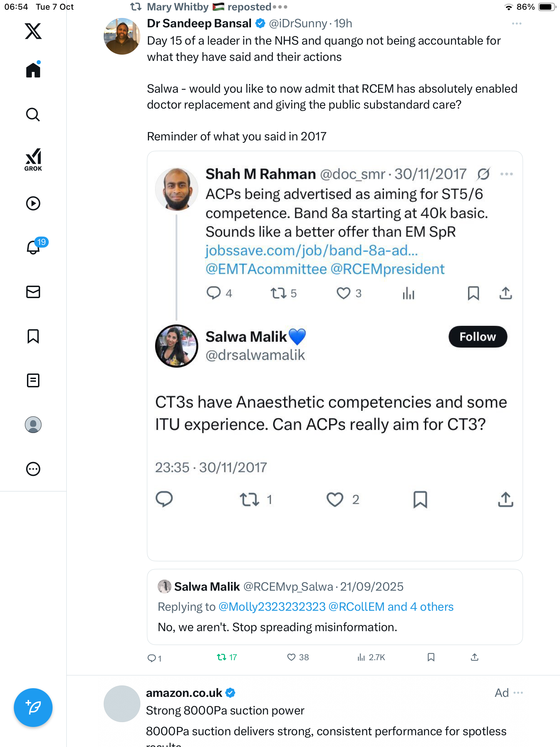View replies to Dr Sandeep Bansal's post
This screenshot has width=560, height=747.
pyautogui.click(x=152, y=658)
